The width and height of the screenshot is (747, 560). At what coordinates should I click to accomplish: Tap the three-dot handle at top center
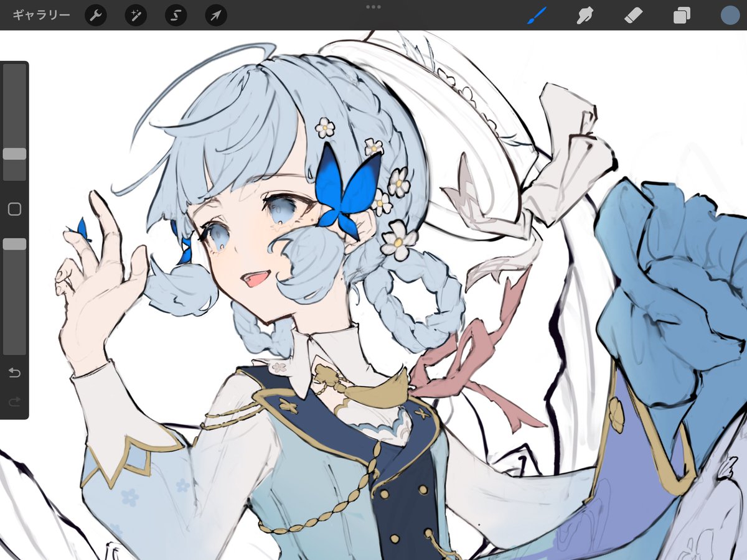coord(374,7)
